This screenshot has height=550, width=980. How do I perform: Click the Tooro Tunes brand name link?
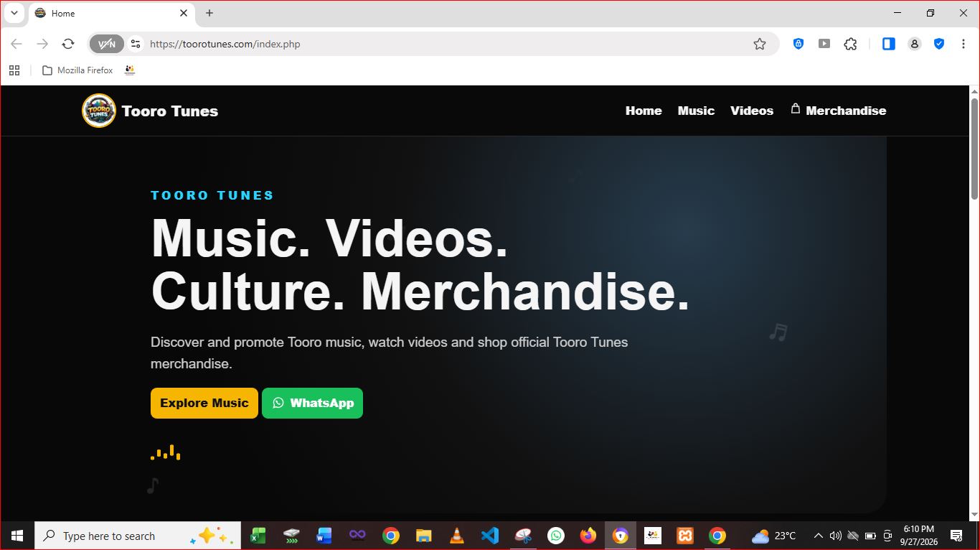pos(170,111)
